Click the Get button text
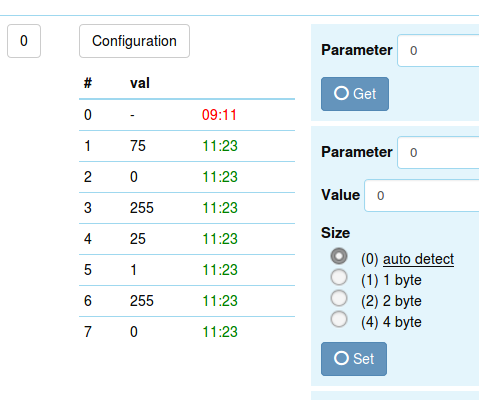The width and height of the screenshot is (479, 400). [x=365, y=94]
